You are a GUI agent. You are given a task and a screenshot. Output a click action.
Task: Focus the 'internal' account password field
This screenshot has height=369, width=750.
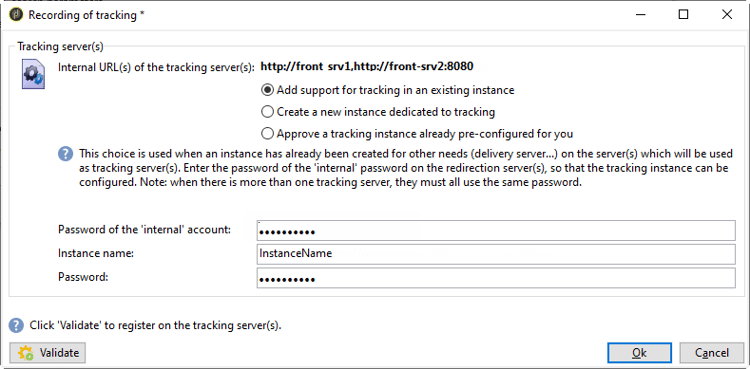click(496, 231)
